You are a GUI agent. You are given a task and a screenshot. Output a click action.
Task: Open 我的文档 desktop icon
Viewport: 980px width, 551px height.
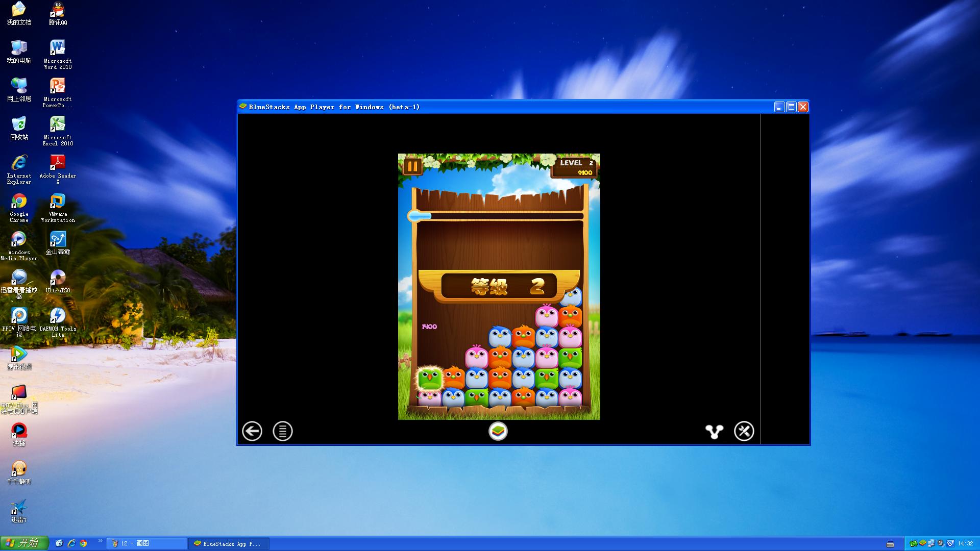19,13
